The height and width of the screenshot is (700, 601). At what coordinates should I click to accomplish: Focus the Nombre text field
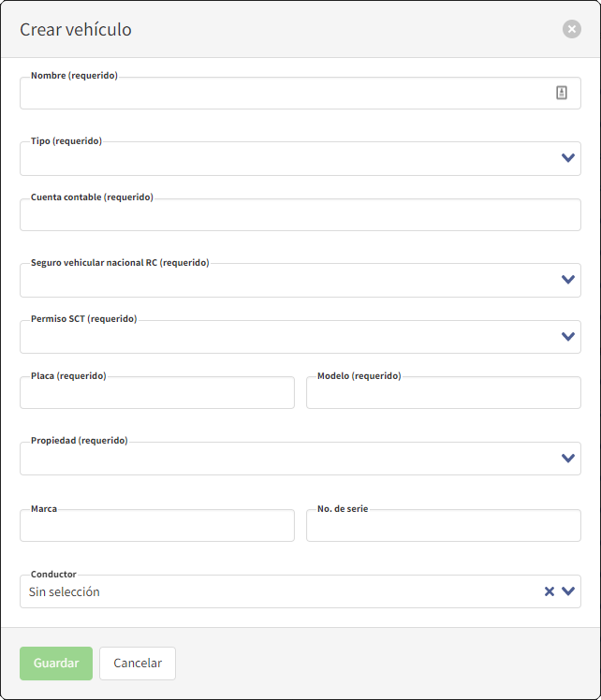[x=281, y=94]
